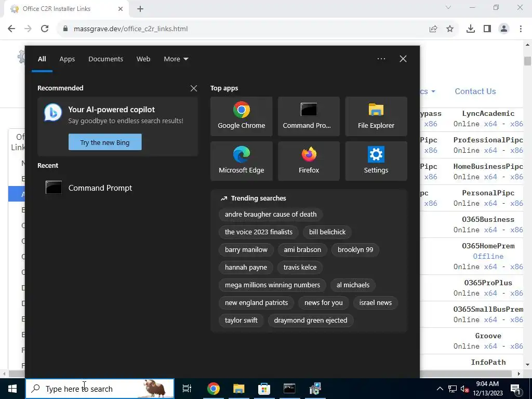
Task: Switch to the Web search tab
Action: (x=143, y=59)
